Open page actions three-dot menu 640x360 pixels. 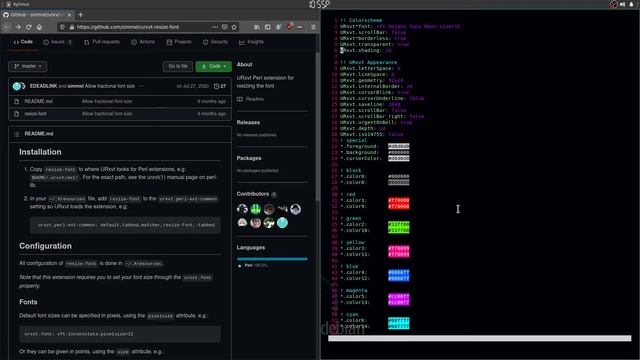coord(215,27)
